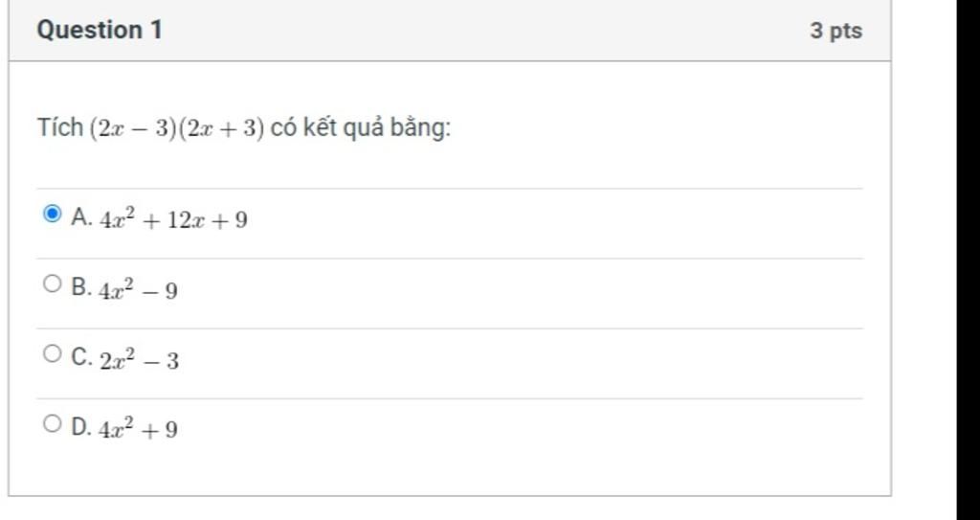The height and width of the screenshot is (520, 980).
Task: Click the gray question header bar
Action: 450,30
